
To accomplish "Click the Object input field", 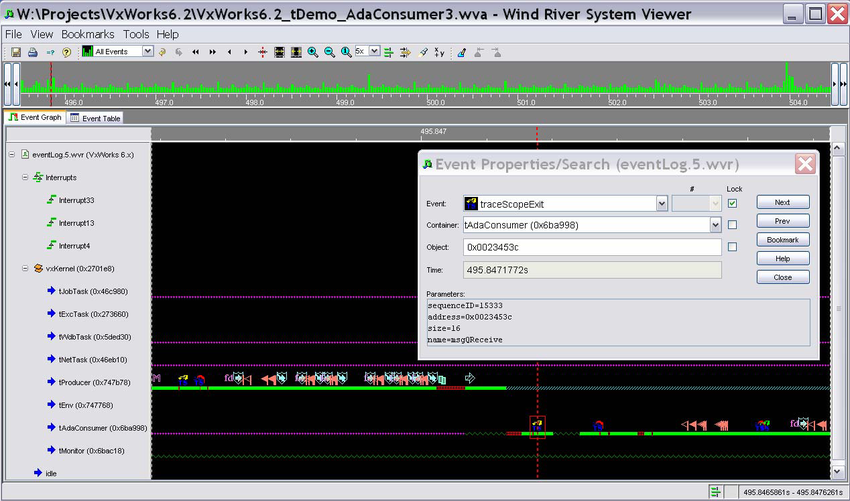I will (x=592, y=247).
